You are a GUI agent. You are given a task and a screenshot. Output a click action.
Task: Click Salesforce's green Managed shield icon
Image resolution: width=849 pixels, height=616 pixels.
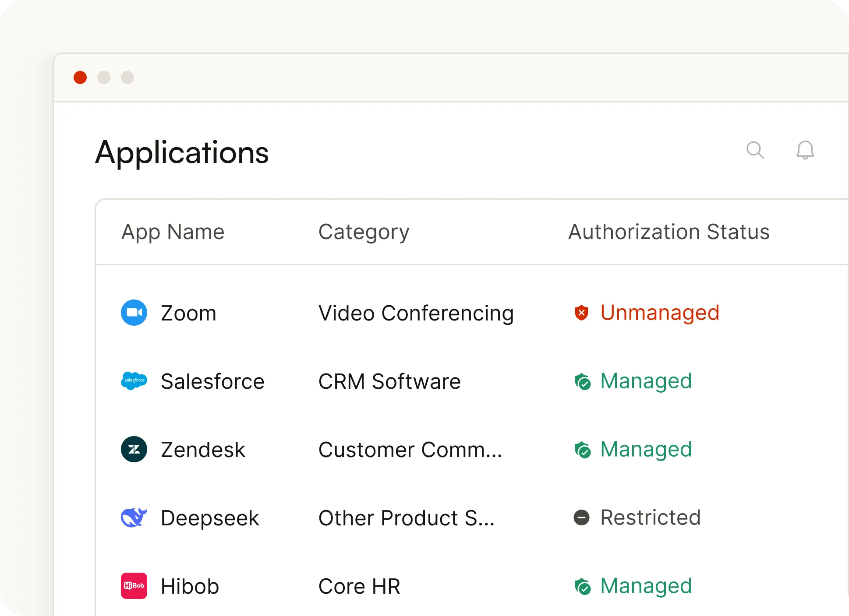(582, 381)
